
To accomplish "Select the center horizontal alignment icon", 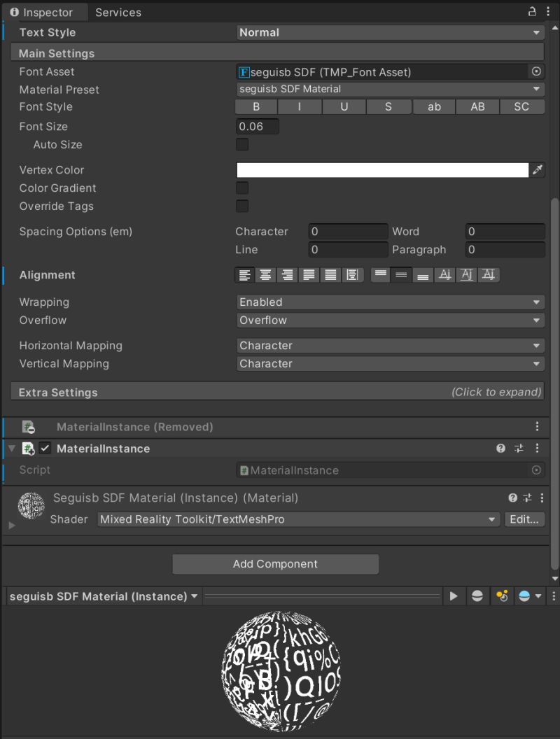I will coord(265,274).
